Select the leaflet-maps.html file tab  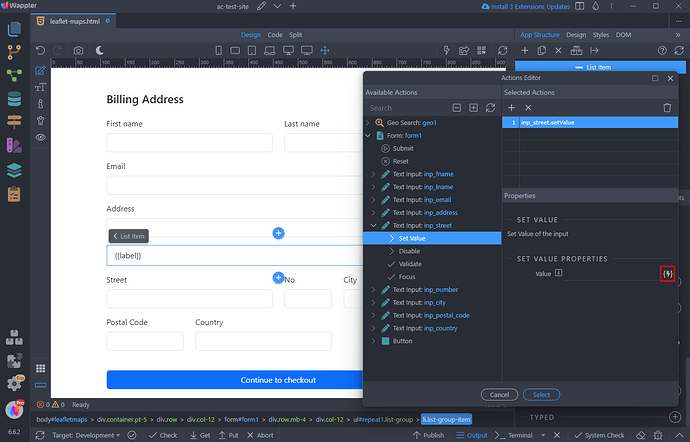74,21
